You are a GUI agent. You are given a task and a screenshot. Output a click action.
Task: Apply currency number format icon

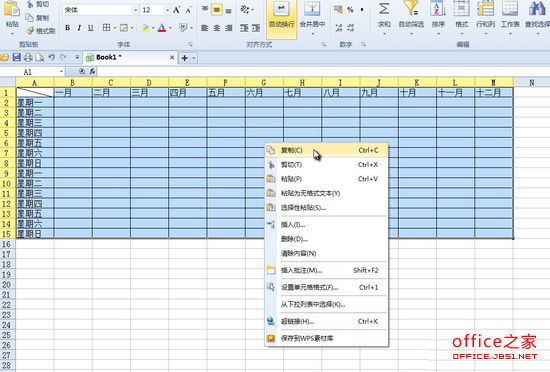tap(338, 9)
